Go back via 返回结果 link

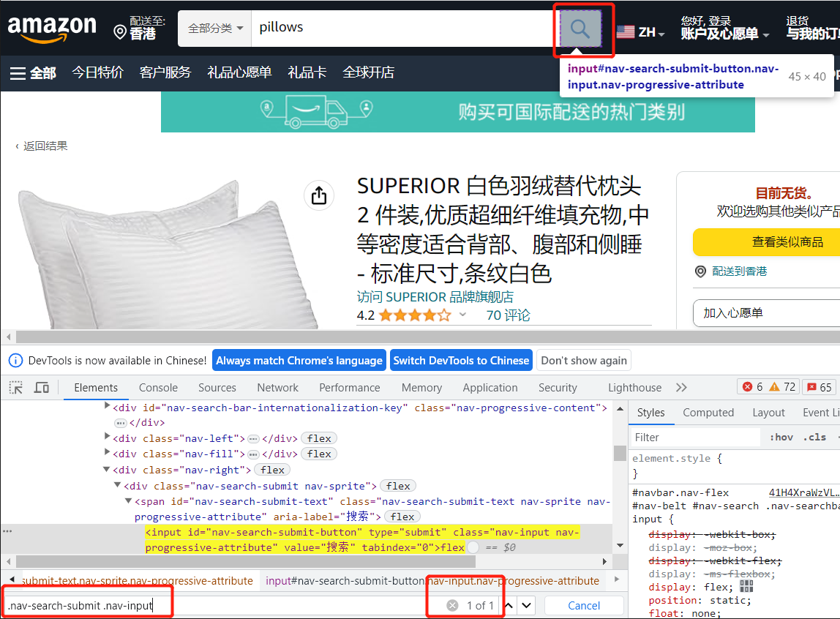42,146
